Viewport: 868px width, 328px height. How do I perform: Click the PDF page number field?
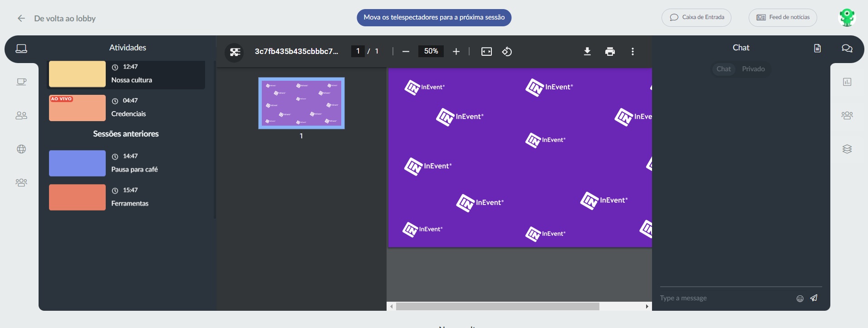[358, 51]
